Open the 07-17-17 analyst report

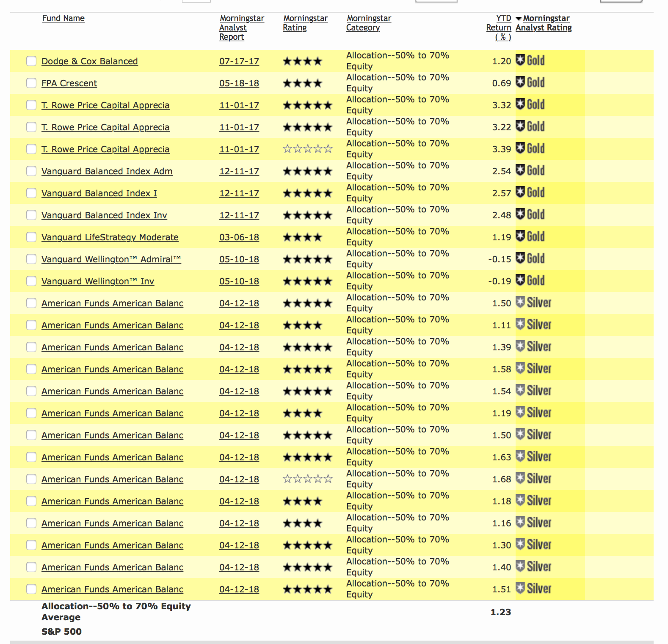click(239, 61)
